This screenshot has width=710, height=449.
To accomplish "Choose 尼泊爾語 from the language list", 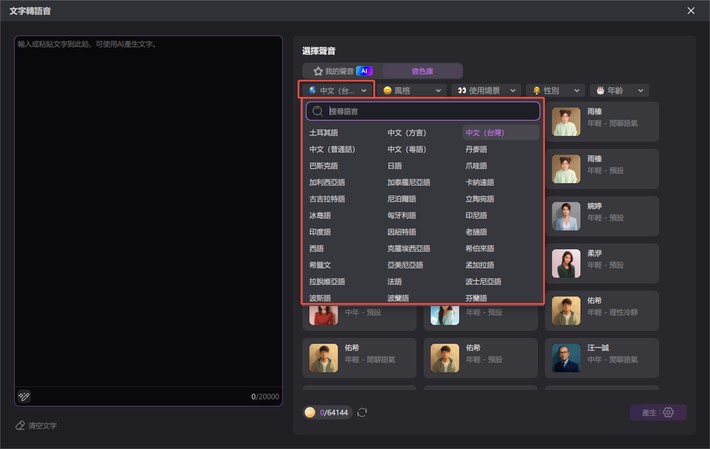I will [x=401, y=199].
